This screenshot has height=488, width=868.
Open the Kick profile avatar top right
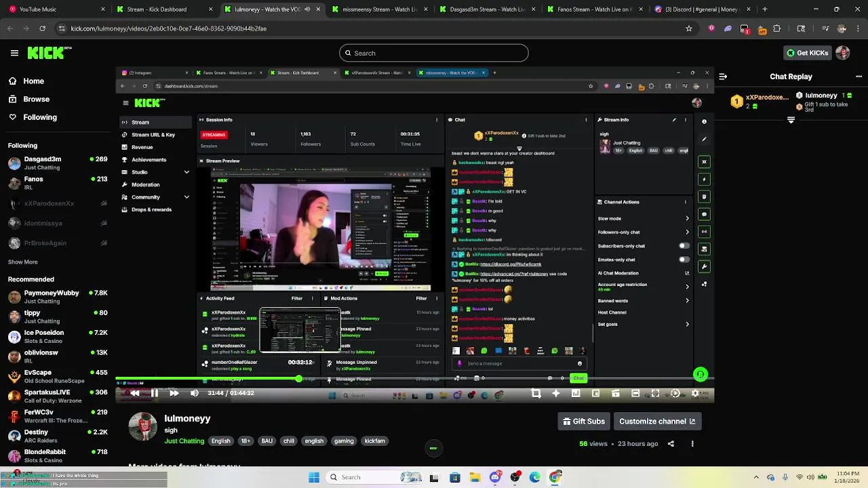coord(843,53)
